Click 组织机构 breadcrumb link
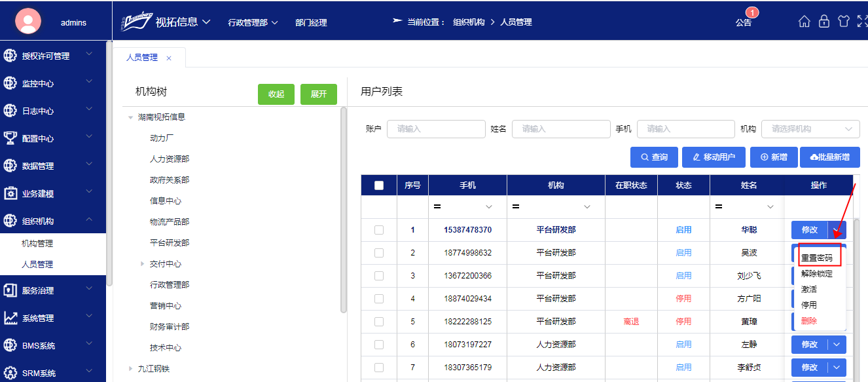Image resolution: width=868 pixels, height=382 pixels. tap(469, 22)
